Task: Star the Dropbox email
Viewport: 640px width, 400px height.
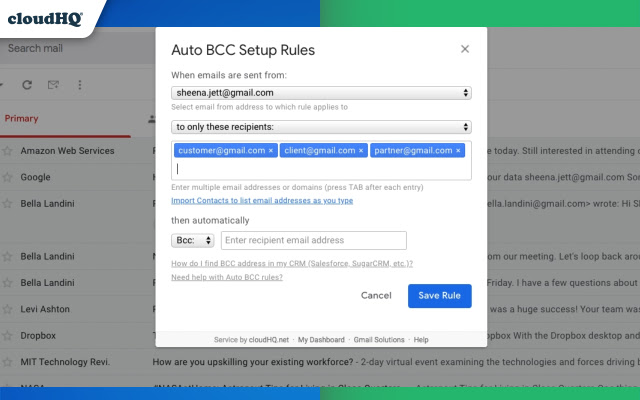Action: tap(8, 335)
